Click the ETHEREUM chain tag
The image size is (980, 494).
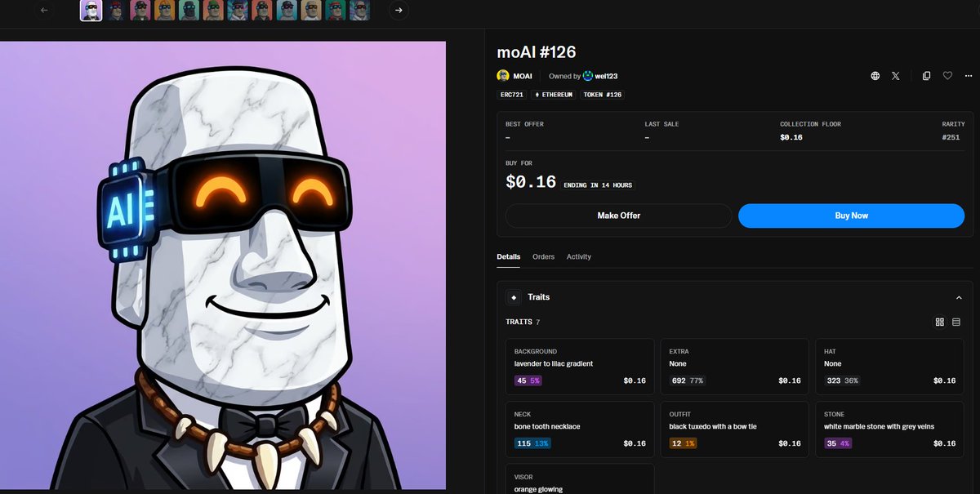coord(555,95)
